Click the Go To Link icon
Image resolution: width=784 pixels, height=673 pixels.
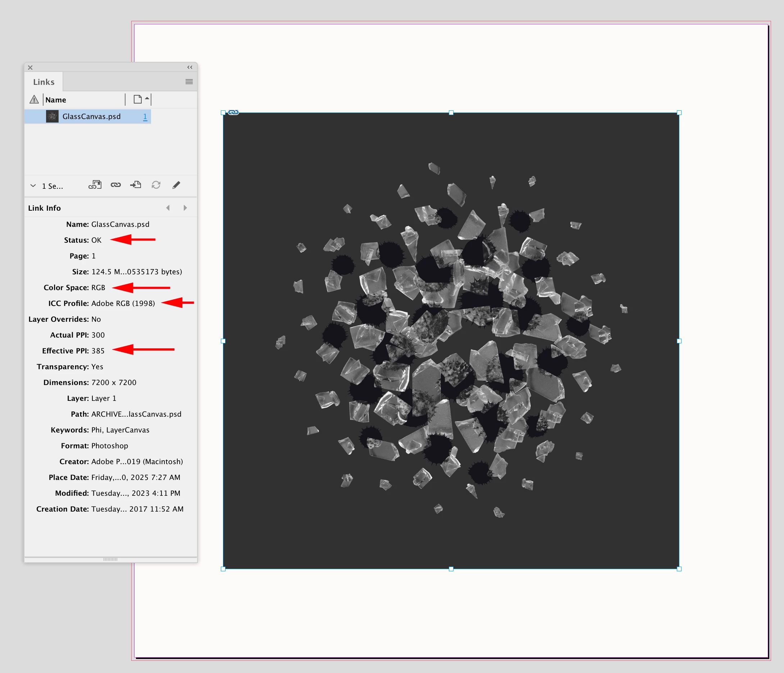coord(136,185)
